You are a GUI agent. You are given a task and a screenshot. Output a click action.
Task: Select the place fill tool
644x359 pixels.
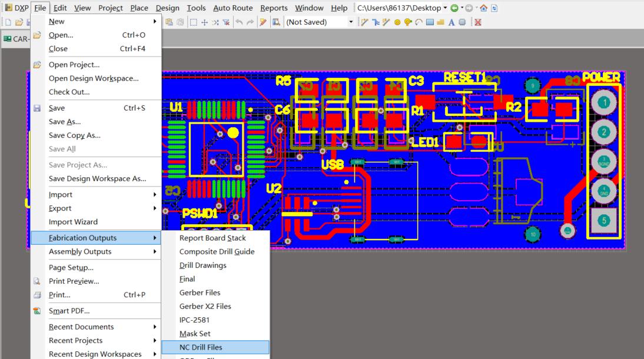[x=430, y=22]
